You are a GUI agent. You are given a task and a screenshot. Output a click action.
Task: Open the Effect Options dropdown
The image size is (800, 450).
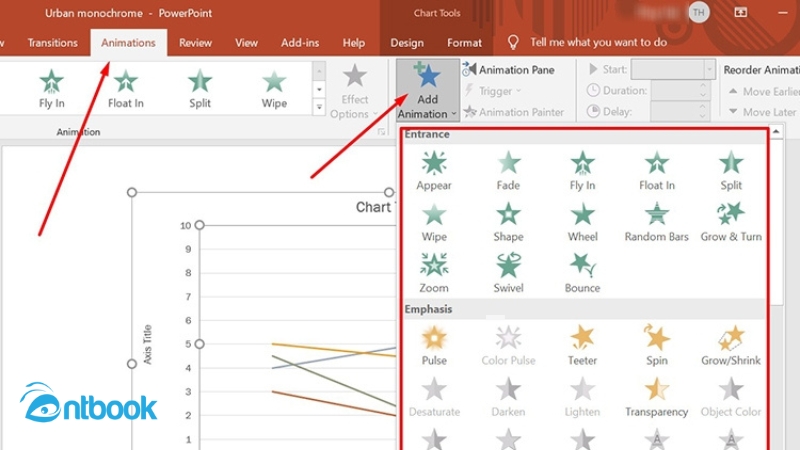[x=354, y=91]
